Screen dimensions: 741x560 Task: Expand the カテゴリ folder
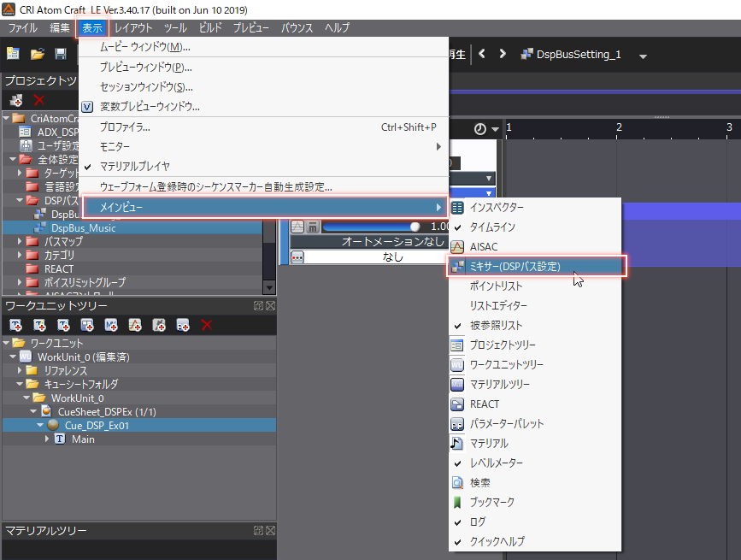(20, 255)
